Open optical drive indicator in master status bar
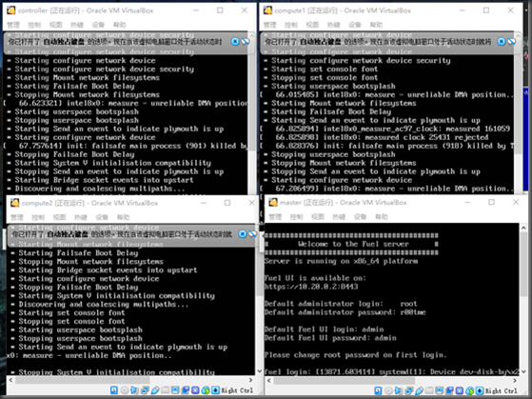The width and height of the screenshot is (532, 399). (x=388, y=390)
